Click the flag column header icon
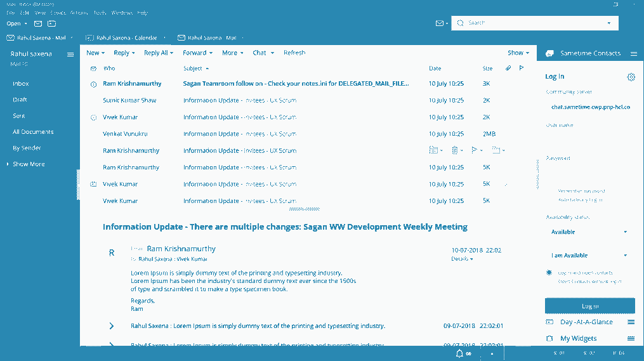 tap(522, 68)
